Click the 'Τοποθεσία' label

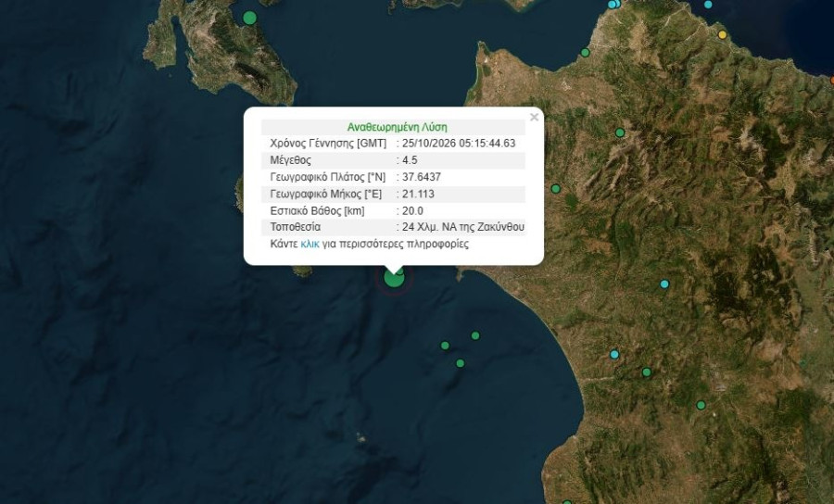tap(296, 227)
